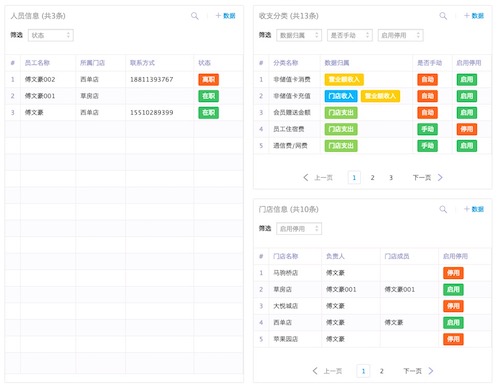Open search in the 收支分类 panel

pyautogui.click(x=443, y=16)
